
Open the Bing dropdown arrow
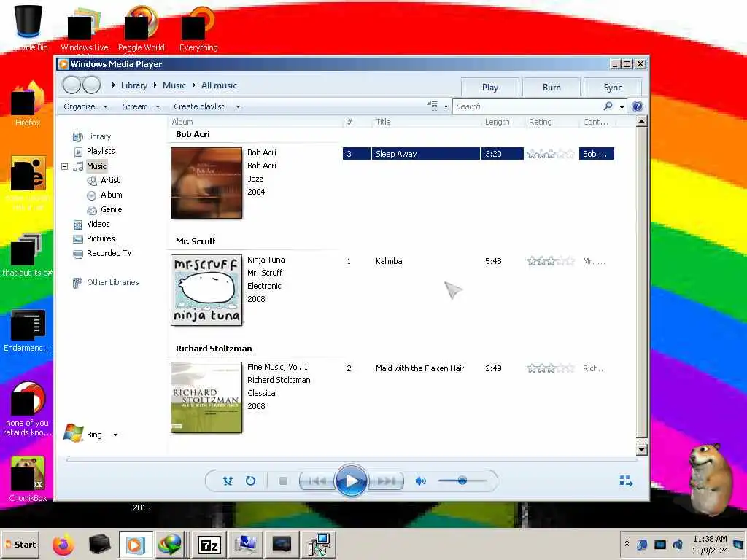pyautogui.click(x=115, y=435)
